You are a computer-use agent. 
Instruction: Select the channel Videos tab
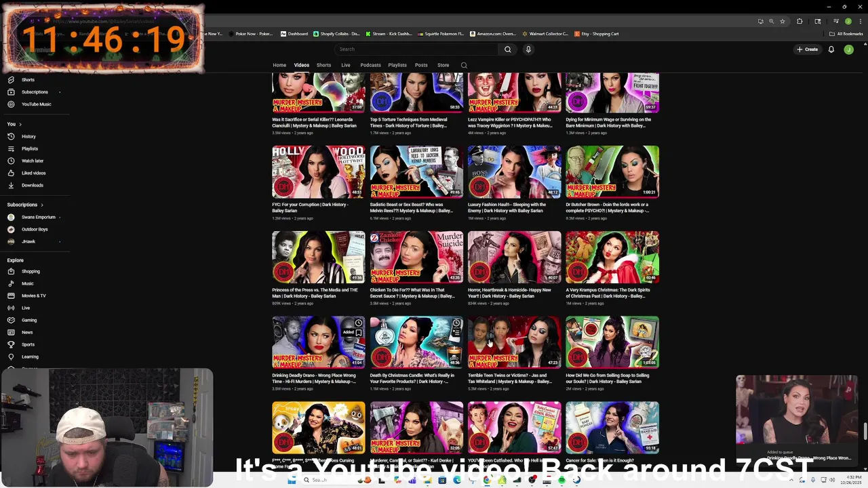point(302,65)
